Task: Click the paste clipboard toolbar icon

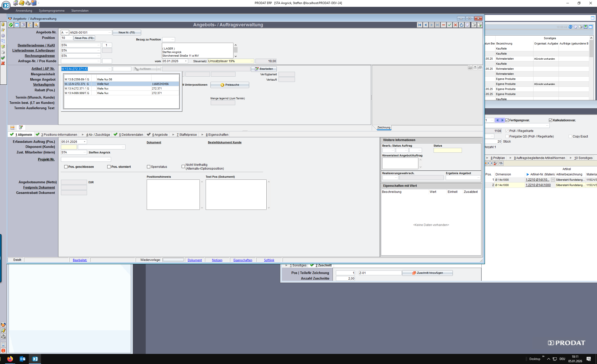Action: tap(30, 25)
